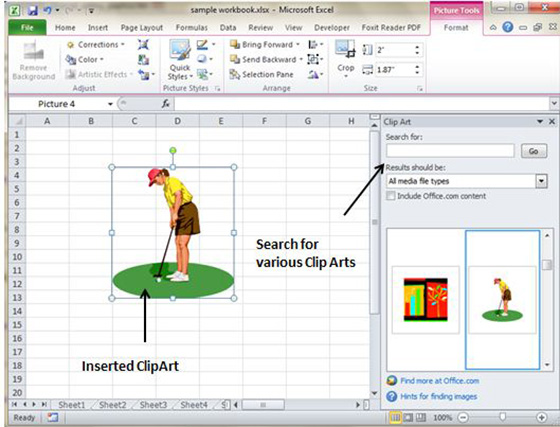This screenshot has width=560, height=427.
Task: Switch to the Developer tab
Action: point(332,27)
